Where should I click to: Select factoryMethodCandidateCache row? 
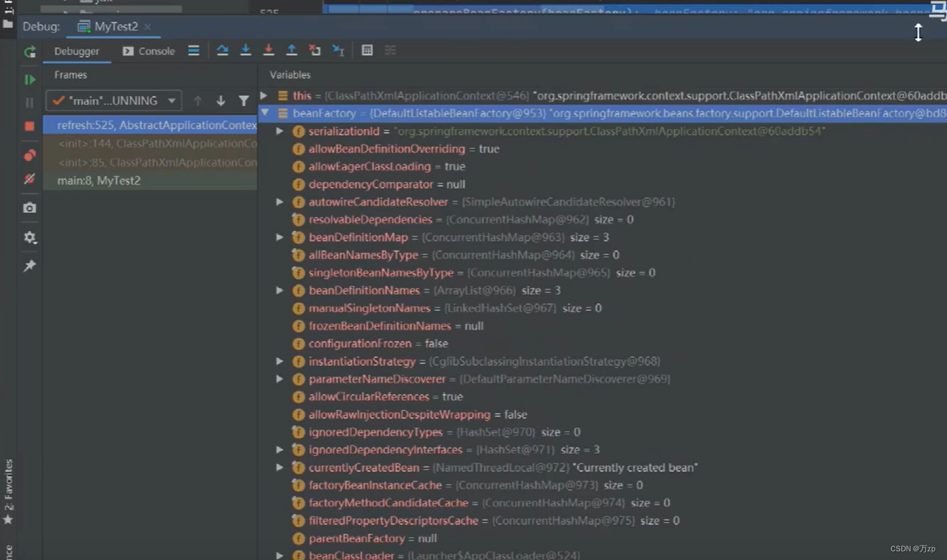[x=602, y=502]
